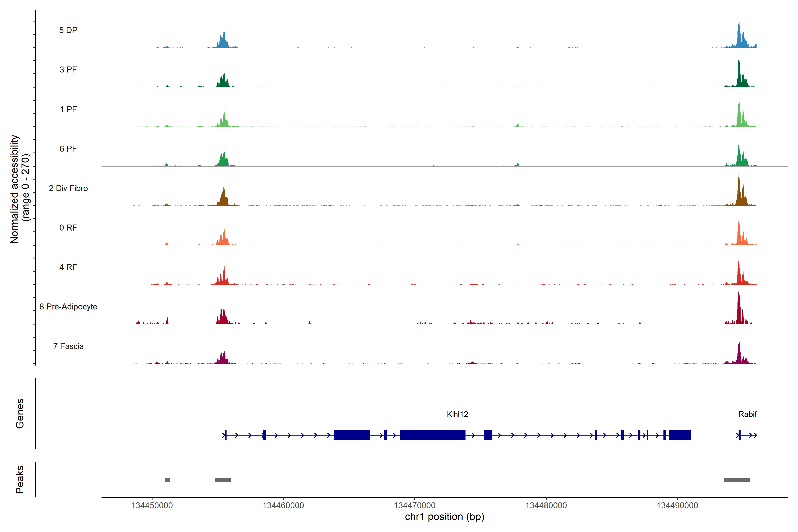This screenshot has width=798, height=532.
Task: Click the small leftmost peak bar
Action: 168,480
